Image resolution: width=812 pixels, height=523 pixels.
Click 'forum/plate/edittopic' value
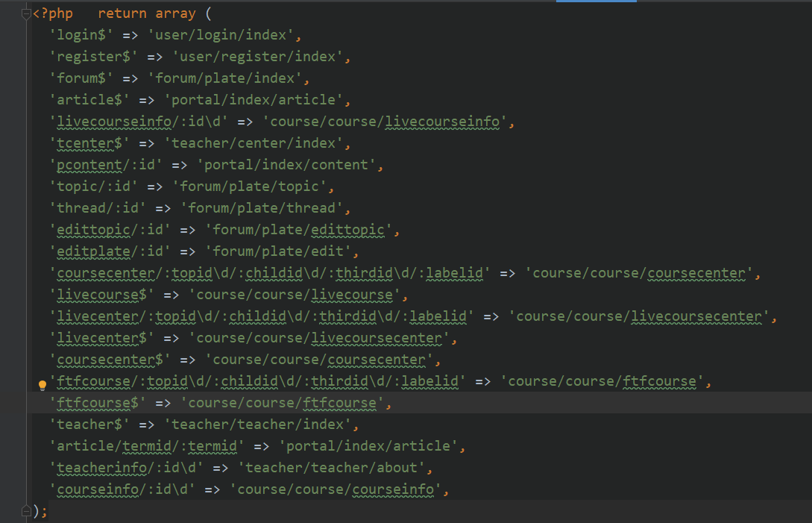(x=299, y=230)
